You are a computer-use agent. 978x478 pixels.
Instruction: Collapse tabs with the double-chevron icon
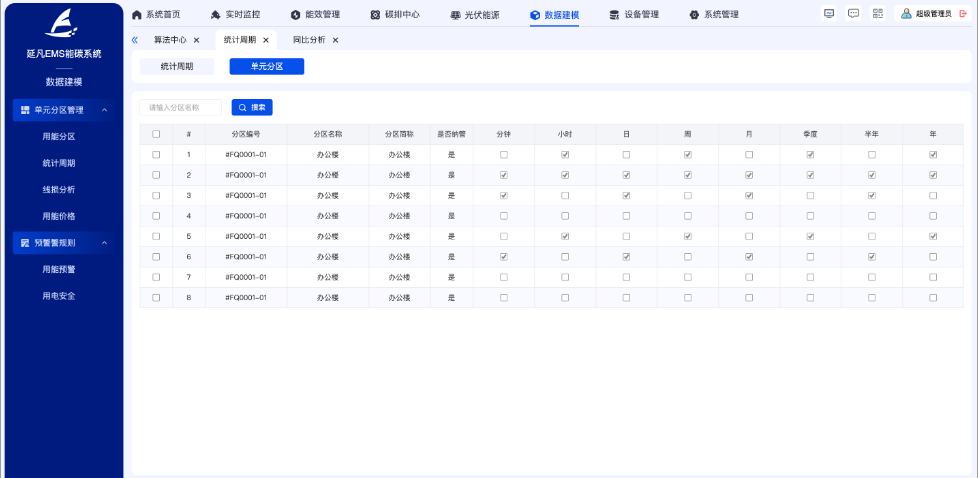(135, 40)
